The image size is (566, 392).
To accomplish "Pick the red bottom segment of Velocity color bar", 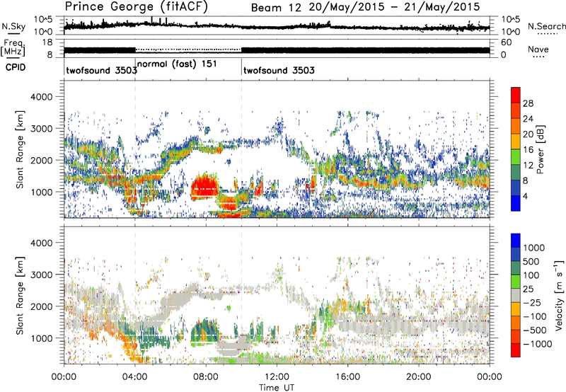I will coord(516,350).
